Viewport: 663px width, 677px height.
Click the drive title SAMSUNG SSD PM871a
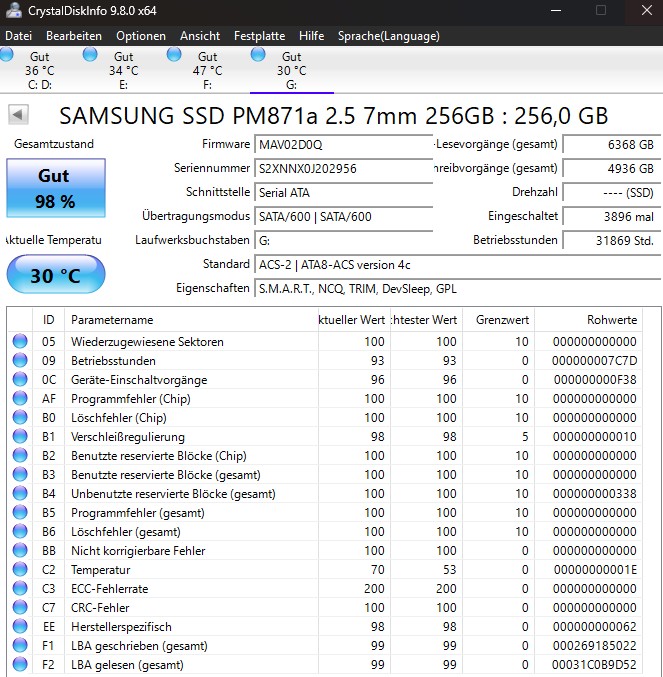pyautogui.click(x=334, y=116)
